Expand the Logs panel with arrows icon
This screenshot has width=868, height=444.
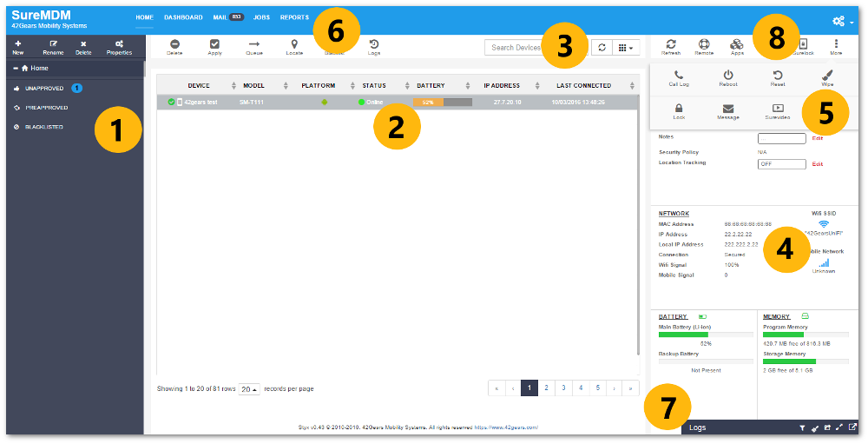tap(839, 427)
